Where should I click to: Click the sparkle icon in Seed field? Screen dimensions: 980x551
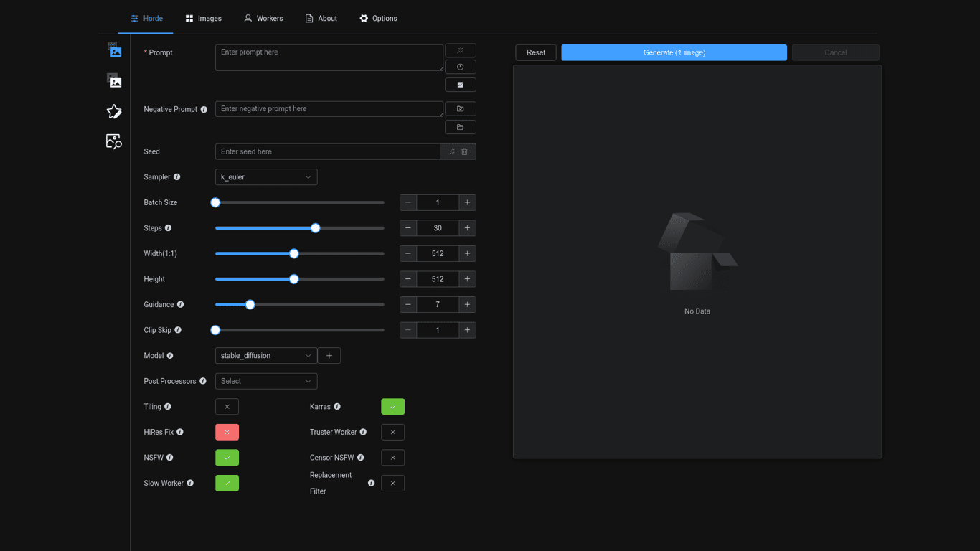click(451, 151)
